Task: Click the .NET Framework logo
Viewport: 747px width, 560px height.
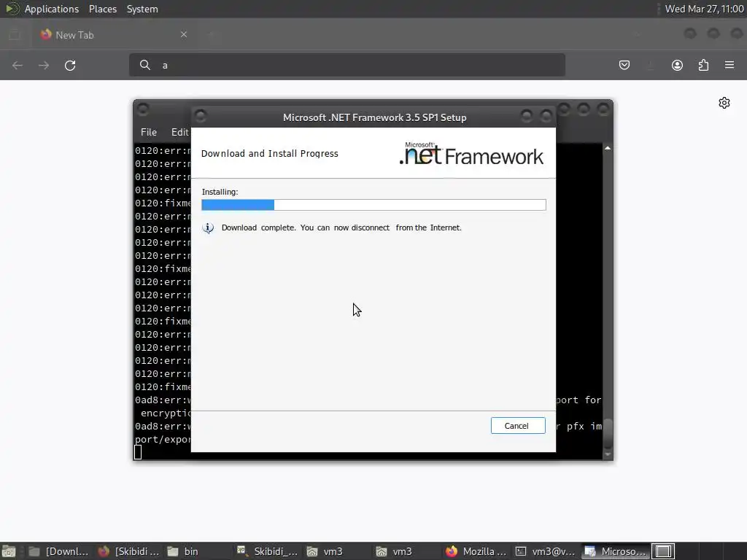Action: (x=471, y=153)
